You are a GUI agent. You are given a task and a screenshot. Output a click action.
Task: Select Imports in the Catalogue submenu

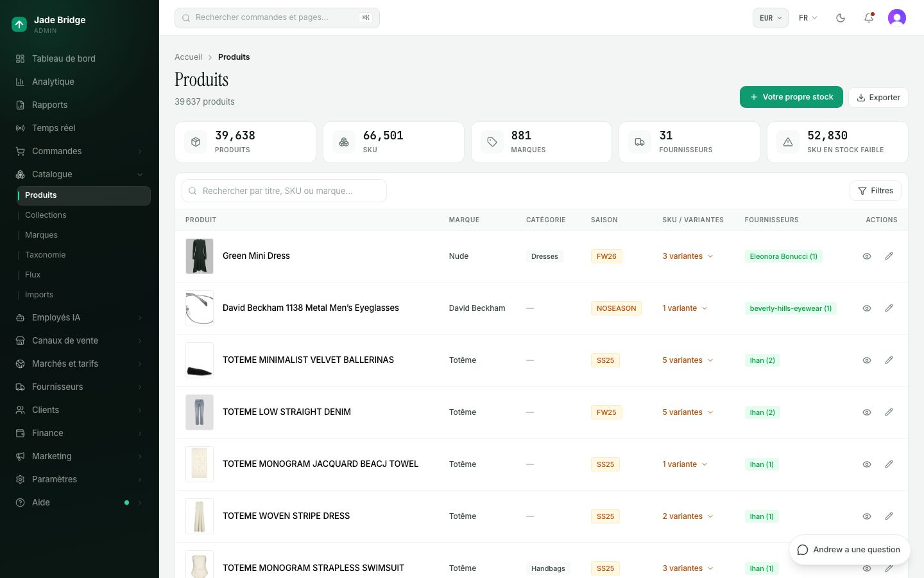tap(83, 295)
